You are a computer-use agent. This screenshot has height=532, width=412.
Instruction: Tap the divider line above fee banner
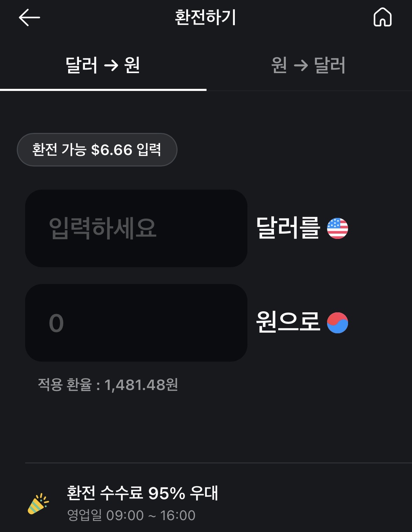tap(218, 463)
